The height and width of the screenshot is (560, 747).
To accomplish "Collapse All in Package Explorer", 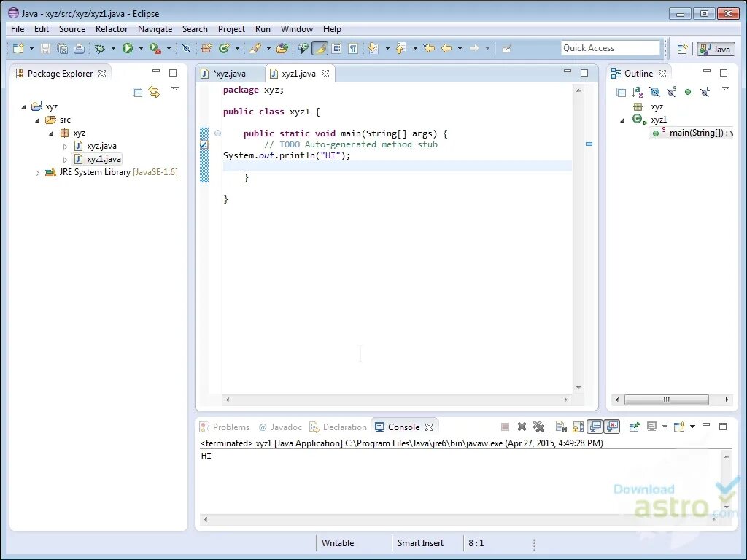I will (138, 92).
